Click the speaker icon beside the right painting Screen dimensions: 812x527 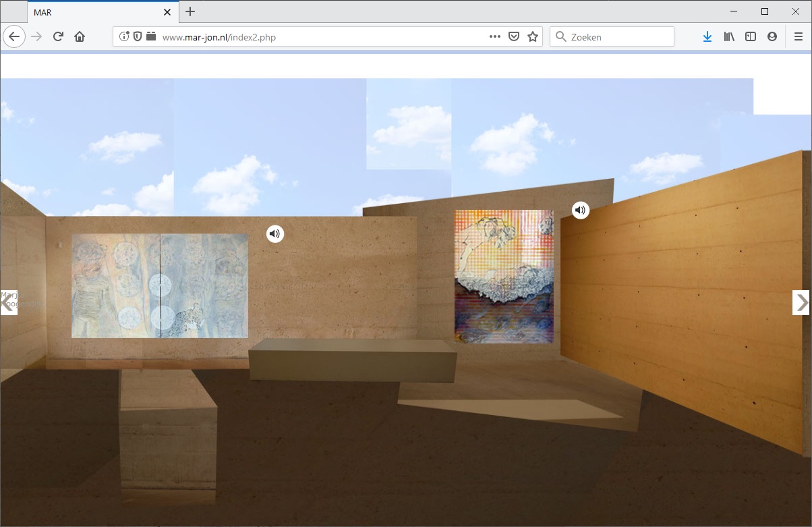pos(581,211)
